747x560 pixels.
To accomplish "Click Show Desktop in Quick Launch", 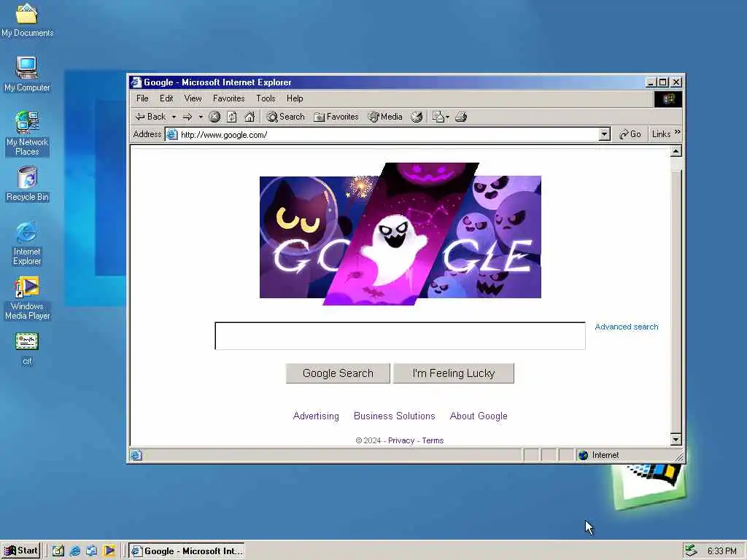I will (x=58, y=551).
